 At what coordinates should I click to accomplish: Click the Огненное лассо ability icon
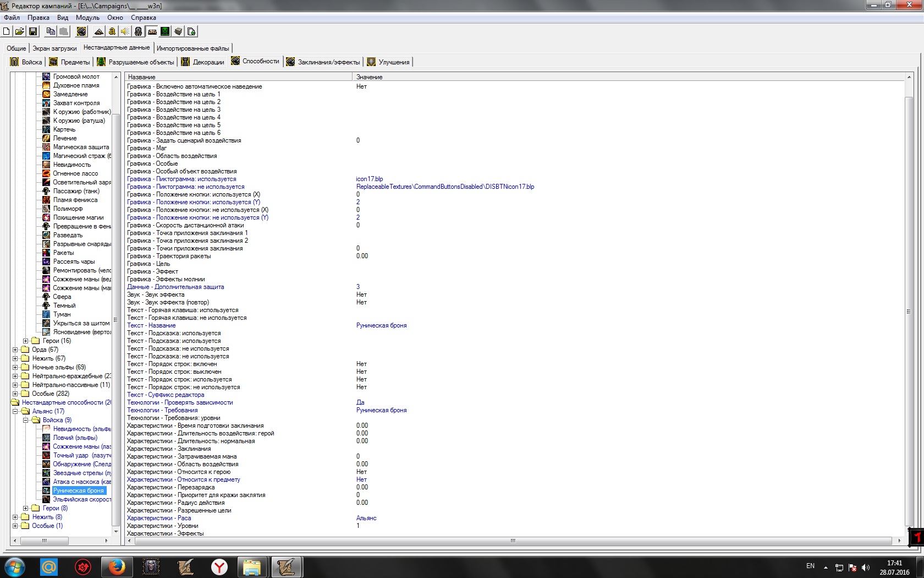(46, 173)
